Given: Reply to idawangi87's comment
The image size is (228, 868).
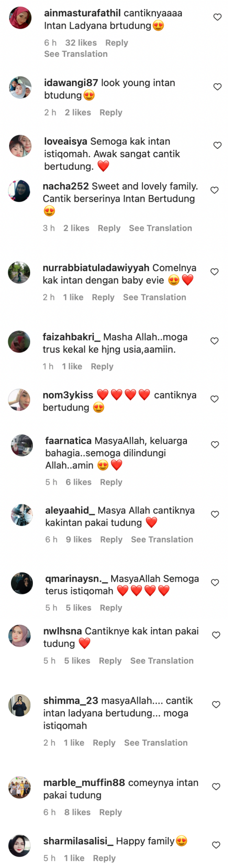Looking at the screenshot, I should 111,112.
